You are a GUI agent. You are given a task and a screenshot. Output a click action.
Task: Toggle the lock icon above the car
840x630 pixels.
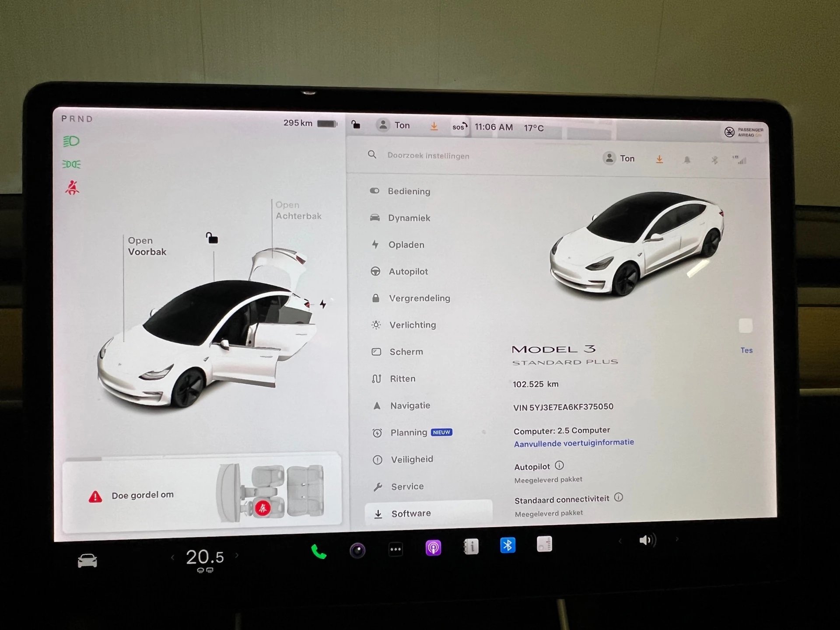(212, 238)
